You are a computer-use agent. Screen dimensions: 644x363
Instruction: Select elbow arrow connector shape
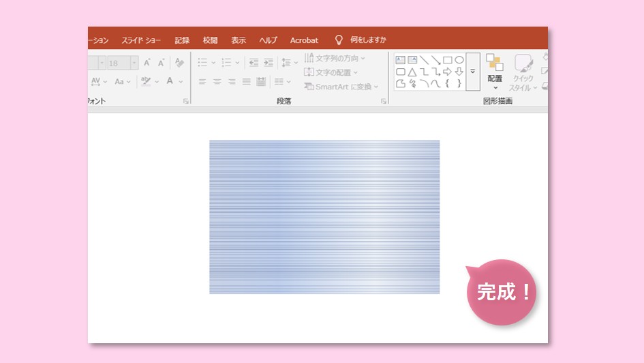[x=435, y=72]
